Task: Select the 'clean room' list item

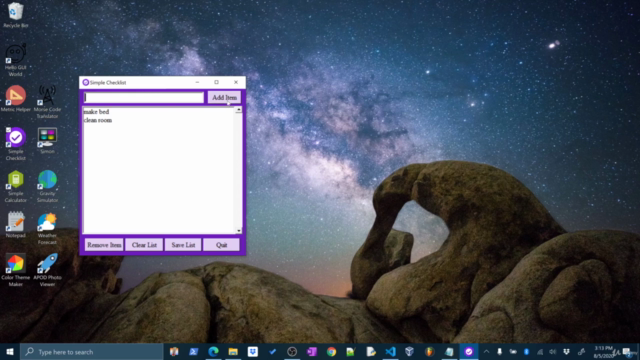Action: click(x=98, y=120)
